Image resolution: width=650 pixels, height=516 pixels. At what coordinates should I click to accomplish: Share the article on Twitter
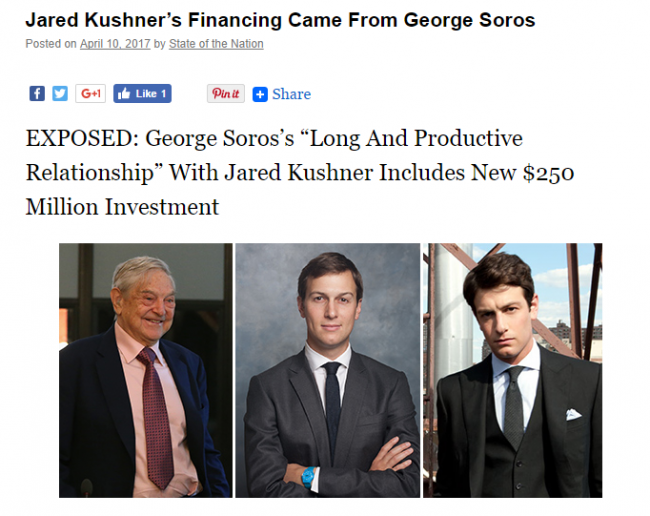[x=60, y=93]
